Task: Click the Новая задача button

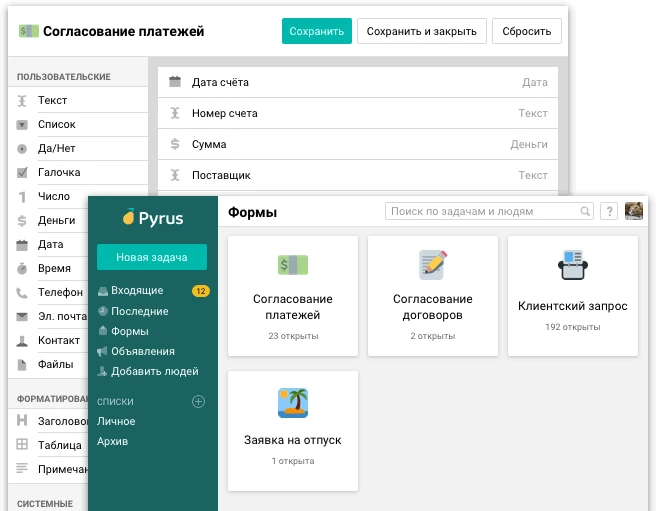Action: pyautogui.click(x=151, y=257)
